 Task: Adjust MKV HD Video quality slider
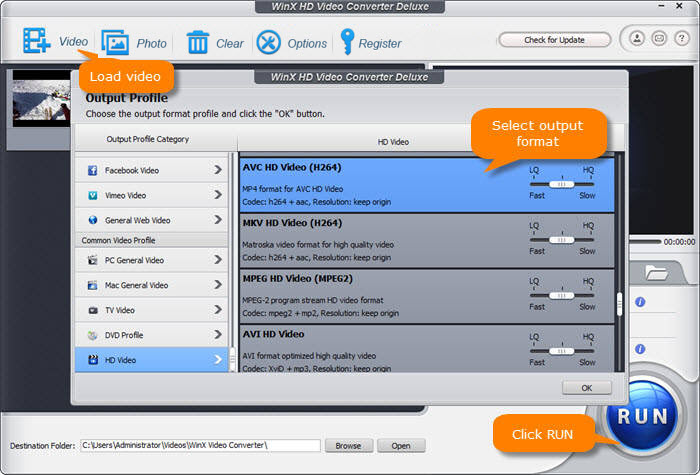(562, 240)
